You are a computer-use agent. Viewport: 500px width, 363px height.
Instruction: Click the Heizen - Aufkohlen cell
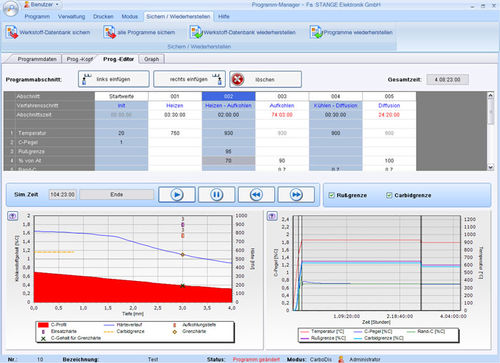point(228,105)
